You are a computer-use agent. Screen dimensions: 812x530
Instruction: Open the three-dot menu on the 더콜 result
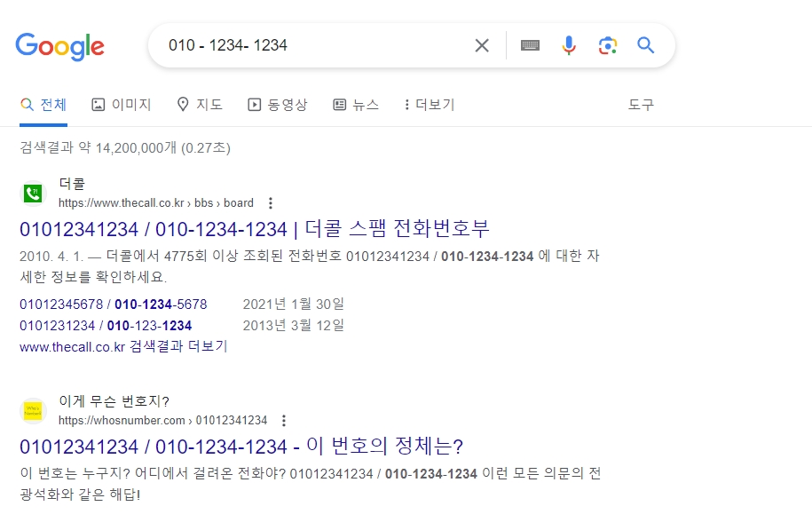[270, 202]
